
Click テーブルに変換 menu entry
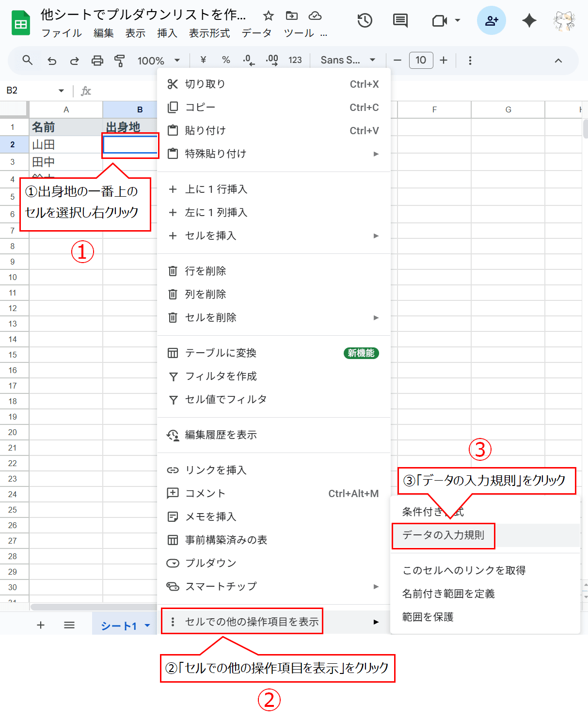tap(221, 353)
